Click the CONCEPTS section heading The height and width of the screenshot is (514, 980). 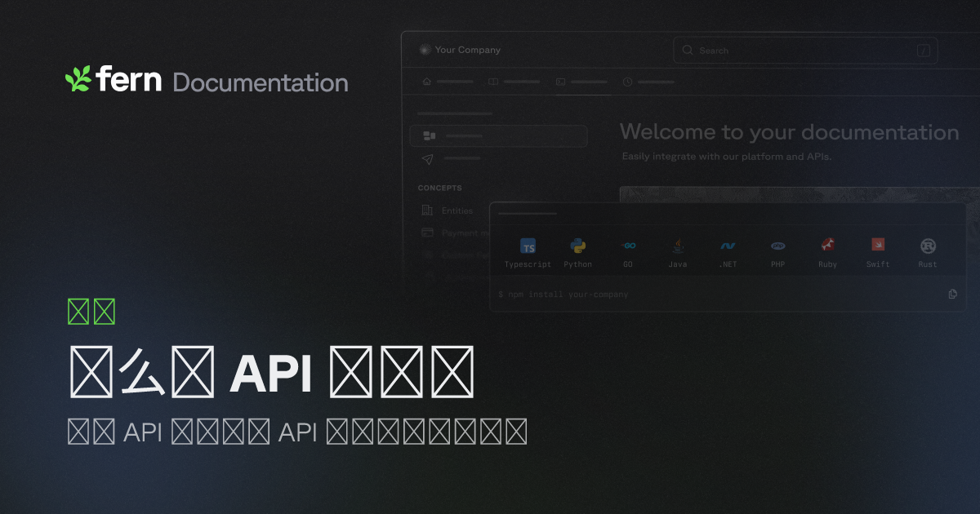point(440,188)
